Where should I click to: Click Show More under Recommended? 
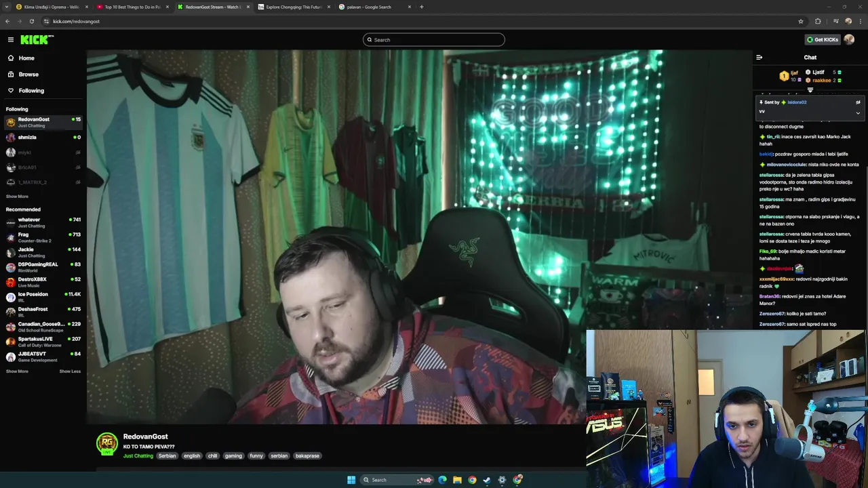pos(17,371)
